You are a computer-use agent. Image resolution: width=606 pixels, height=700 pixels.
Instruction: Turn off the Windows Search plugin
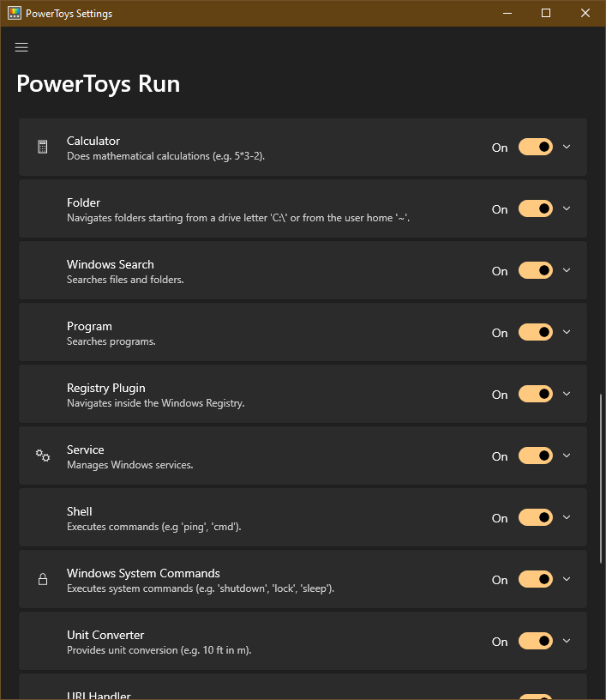coord(535,270)
